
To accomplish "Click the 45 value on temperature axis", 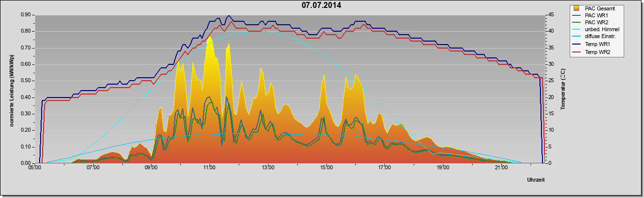I will click(x=551, y=15).
